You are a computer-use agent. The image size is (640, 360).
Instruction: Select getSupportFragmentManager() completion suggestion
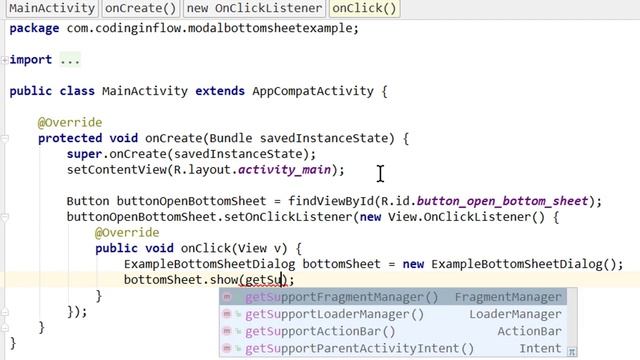[393, 297]
